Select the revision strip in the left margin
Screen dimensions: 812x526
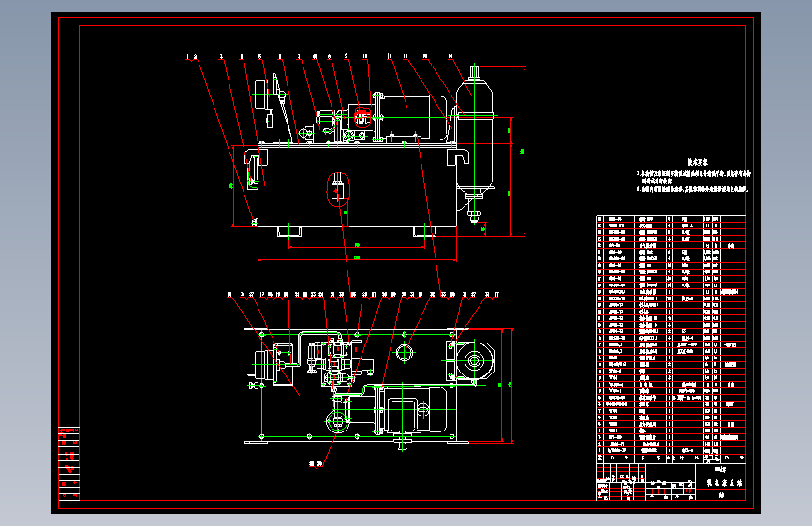(x=69, y=463)
